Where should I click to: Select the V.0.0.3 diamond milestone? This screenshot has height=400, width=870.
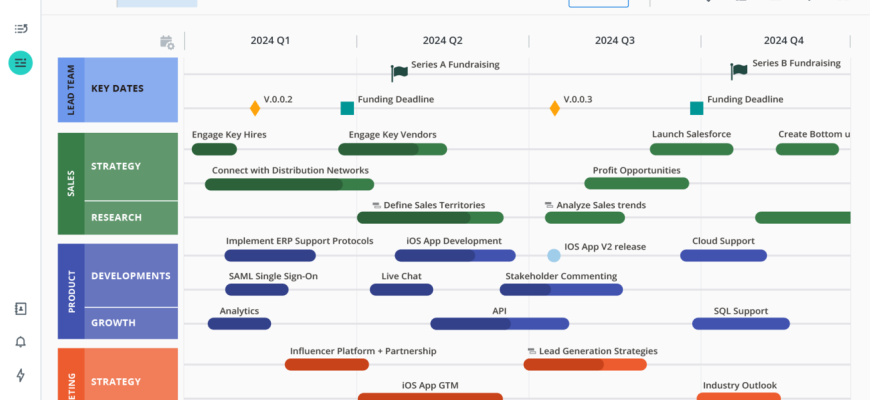pos(555,108)
